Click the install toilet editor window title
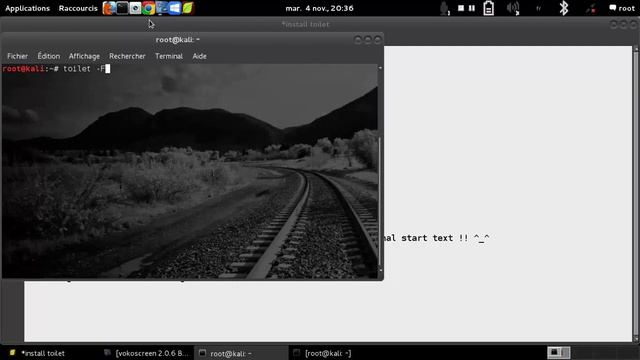 [x=305, y=24]
